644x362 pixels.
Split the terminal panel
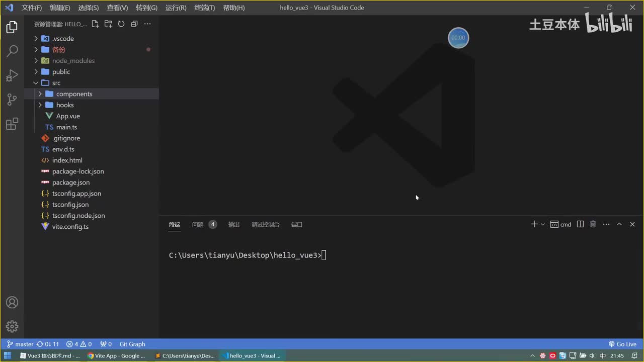[x=580, y=224]
